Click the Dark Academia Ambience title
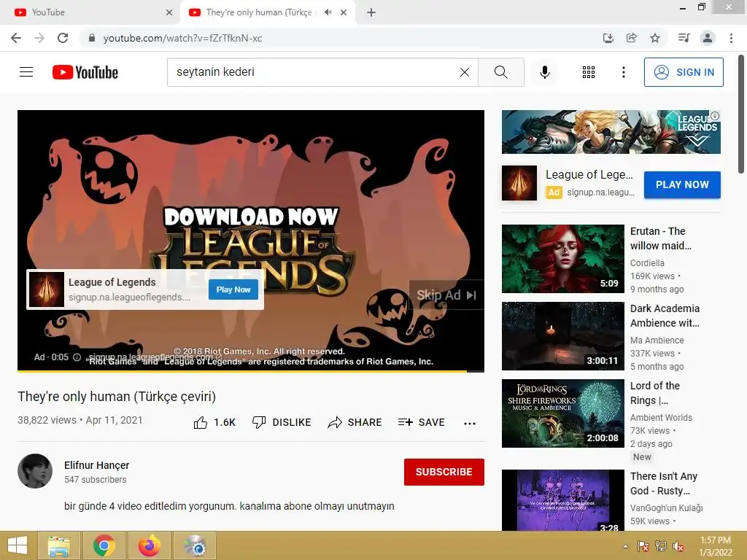 coord(665,316)
